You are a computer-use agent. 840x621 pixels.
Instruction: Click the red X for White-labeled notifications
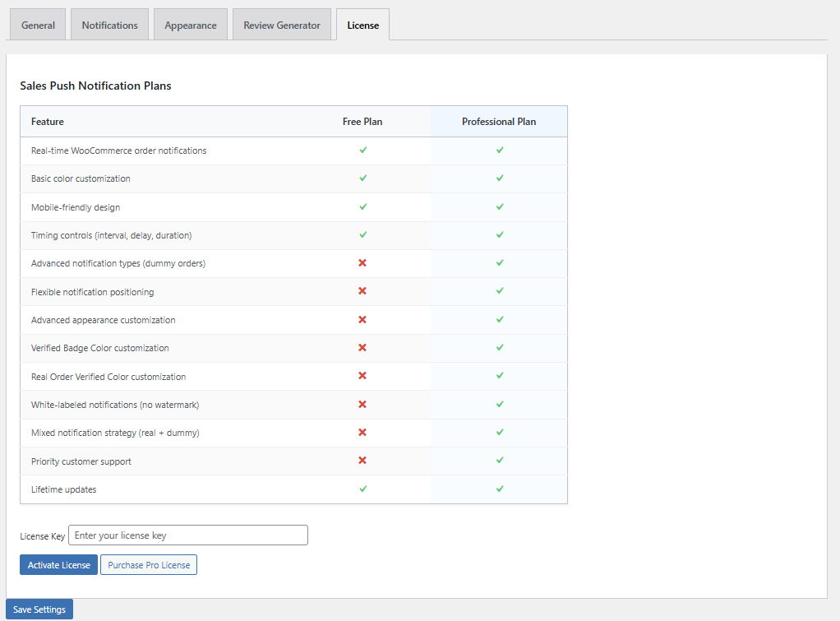pos(362,405)
